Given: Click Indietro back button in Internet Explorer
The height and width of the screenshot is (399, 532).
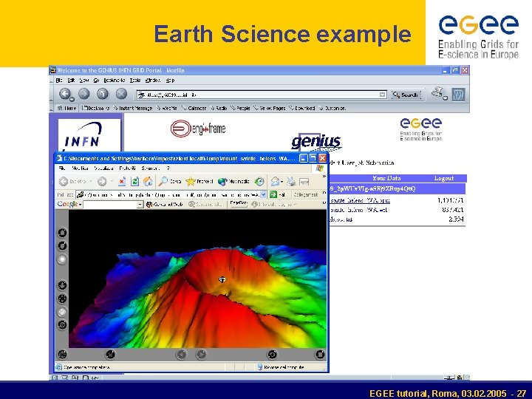Looking at the screenshot, I should (72, 182).
